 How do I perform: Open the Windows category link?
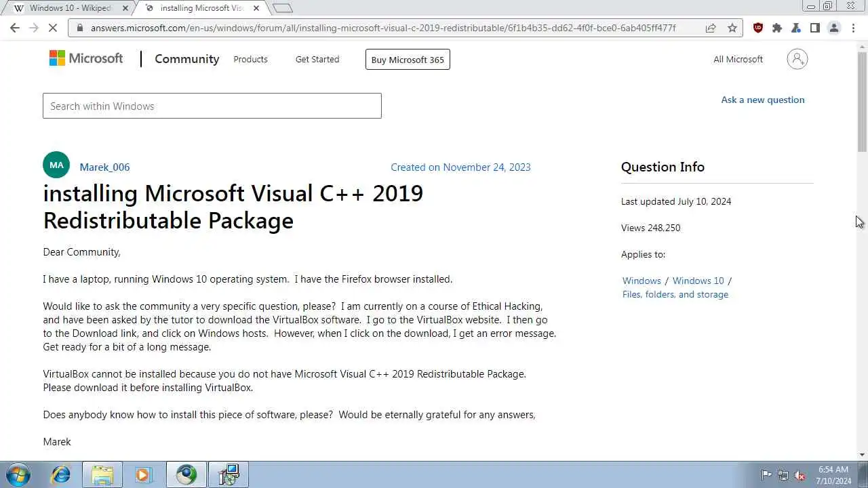pyautogui.click(x=642, y=281)
